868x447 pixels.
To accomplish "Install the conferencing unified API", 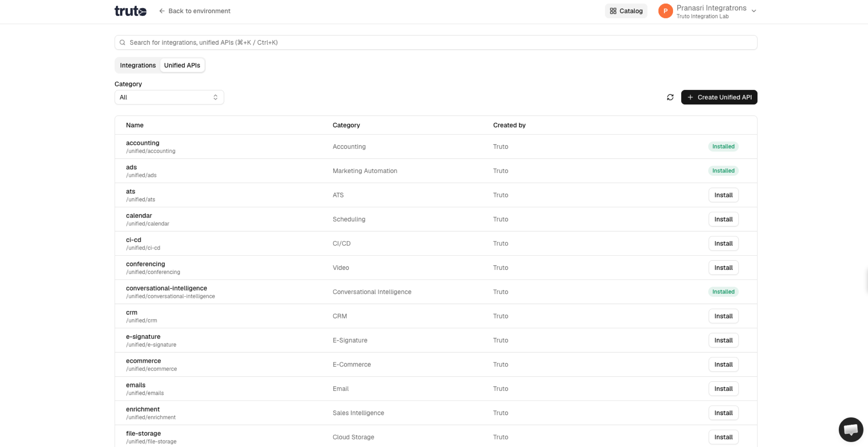I will click(723, 268).
